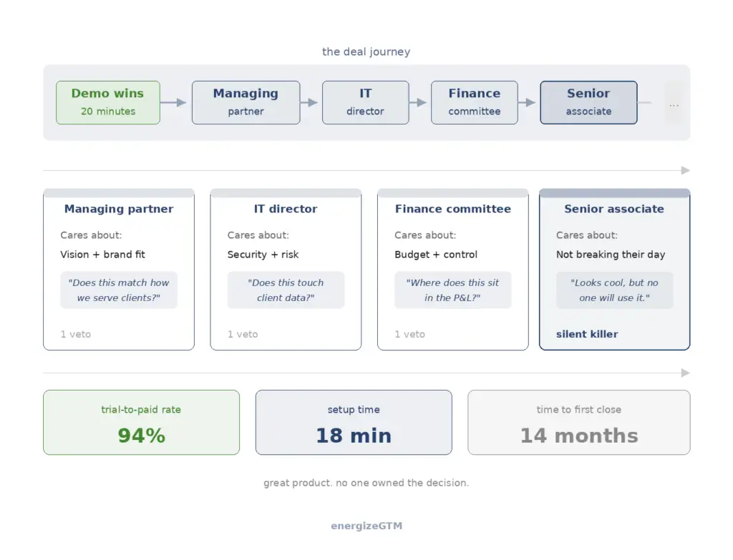This screenshot has height=560, width=733.
Task: Expand the ellipsis box ending the journey
Action: [x=674, y=104]
